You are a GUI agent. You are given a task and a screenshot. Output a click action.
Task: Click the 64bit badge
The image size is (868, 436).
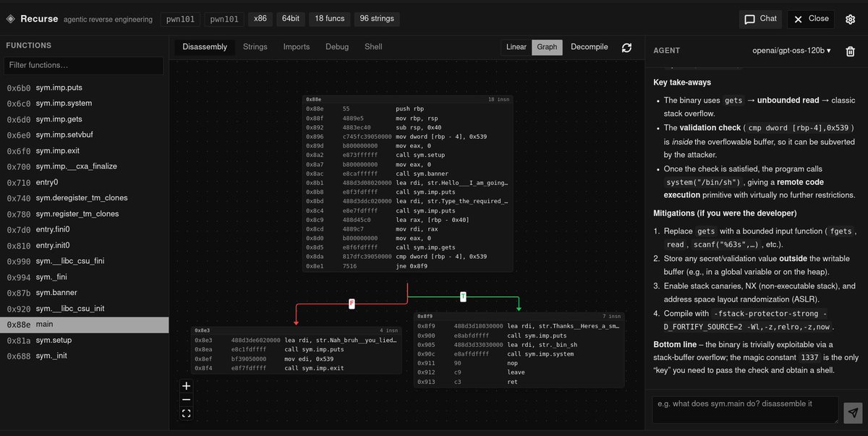click(x=290, y=19)
